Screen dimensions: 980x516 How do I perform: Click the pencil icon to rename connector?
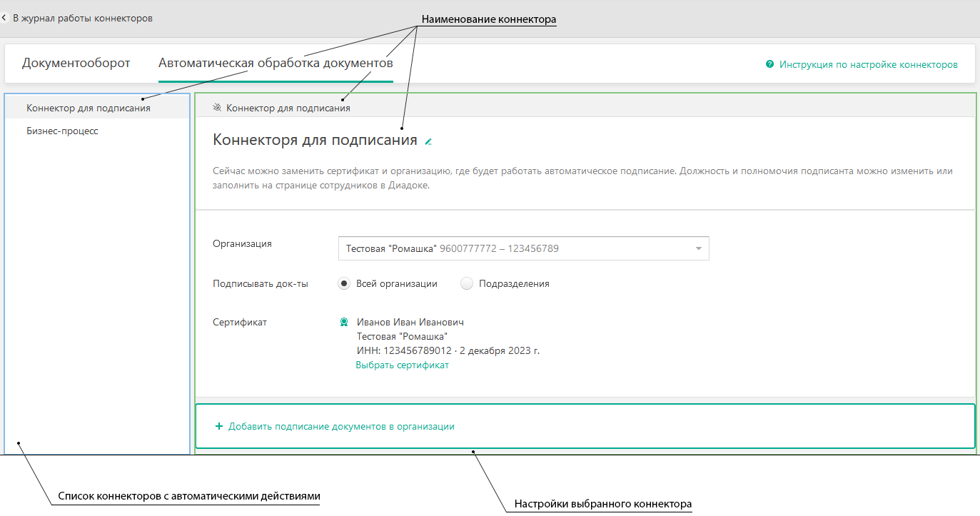point(428,141)
